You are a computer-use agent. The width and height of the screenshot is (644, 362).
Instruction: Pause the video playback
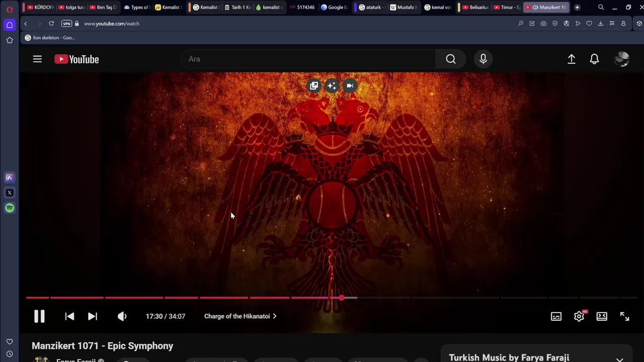click(39, 316)
